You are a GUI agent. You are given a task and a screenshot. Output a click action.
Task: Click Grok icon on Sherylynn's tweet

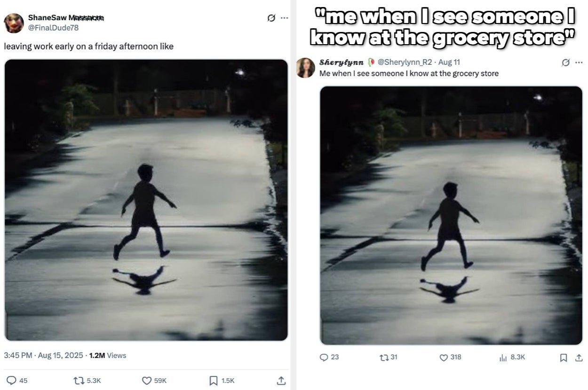(x=566, y=62)
